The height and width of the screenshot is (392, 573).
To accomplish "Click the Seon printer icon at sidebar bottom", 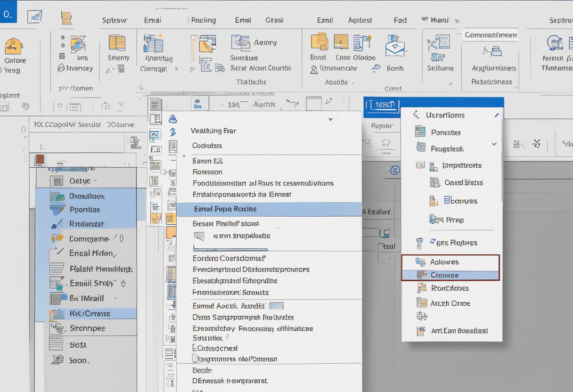I will (57, 360).
